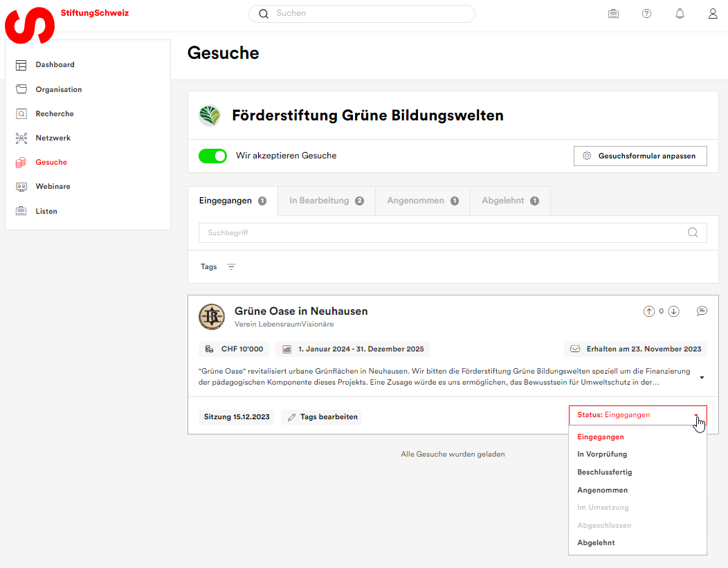Click 'Tags bearbeiten' button

[x=322, y=417]
